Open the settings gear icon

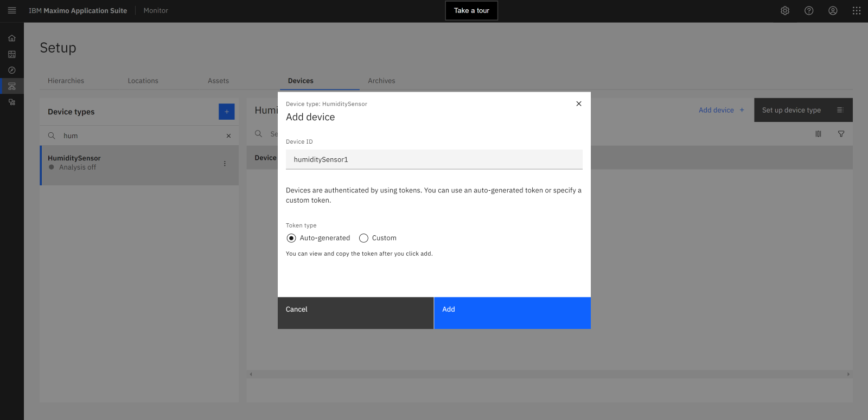785,11
